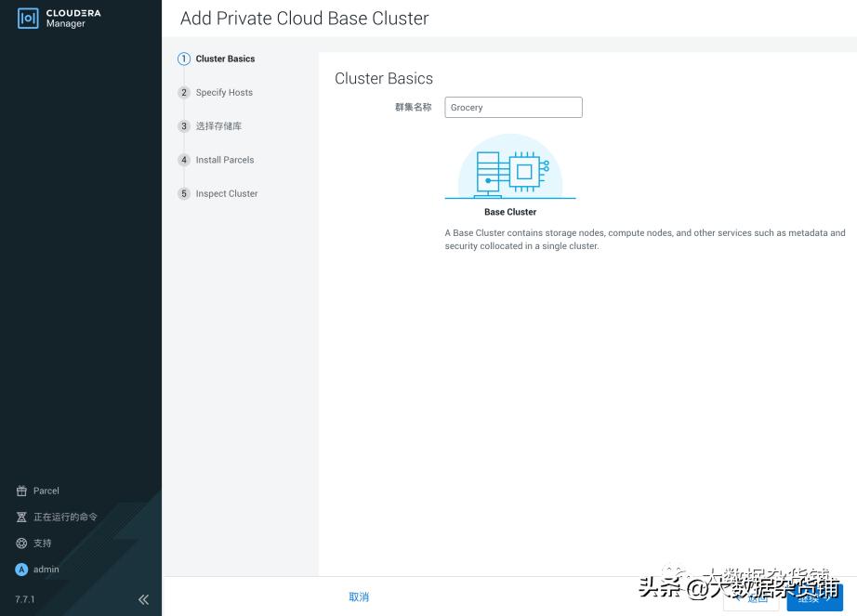Click the step 3 numbered circle
The width and height of the screenshot is (857, 616).
[183, 125]
